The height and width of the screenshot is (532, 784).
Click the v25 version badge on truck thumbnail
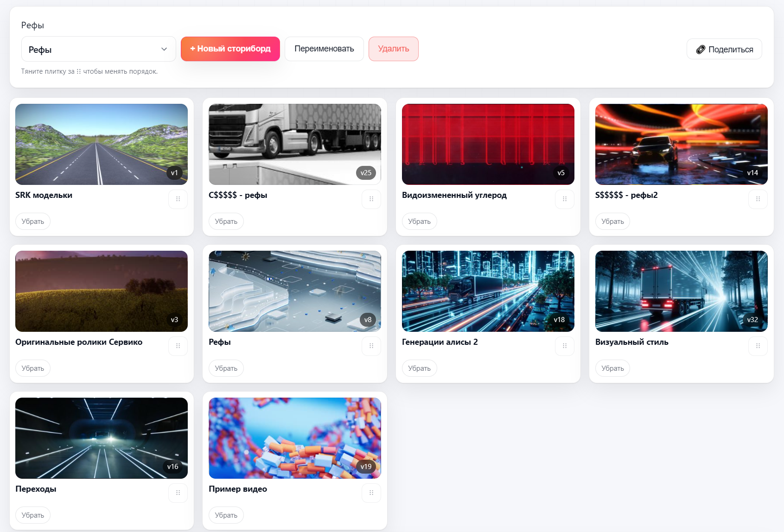(x=366, y=173)
